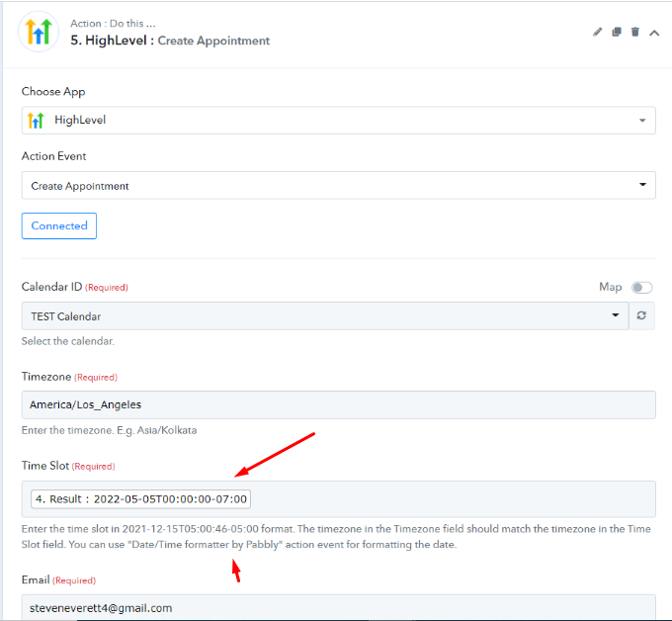Click the pencil rename step icon
This screenshot has width=672, height=621.
597,33
